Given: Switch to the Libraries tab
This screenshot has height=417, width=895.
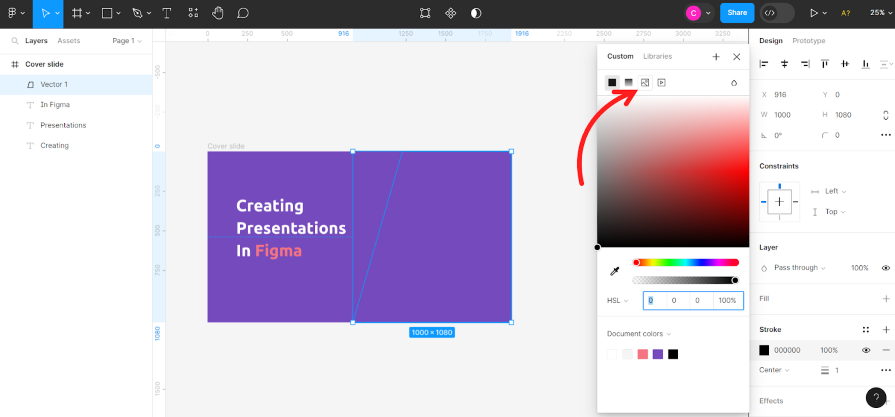Looking at the screenshot, I should (657, 57).
